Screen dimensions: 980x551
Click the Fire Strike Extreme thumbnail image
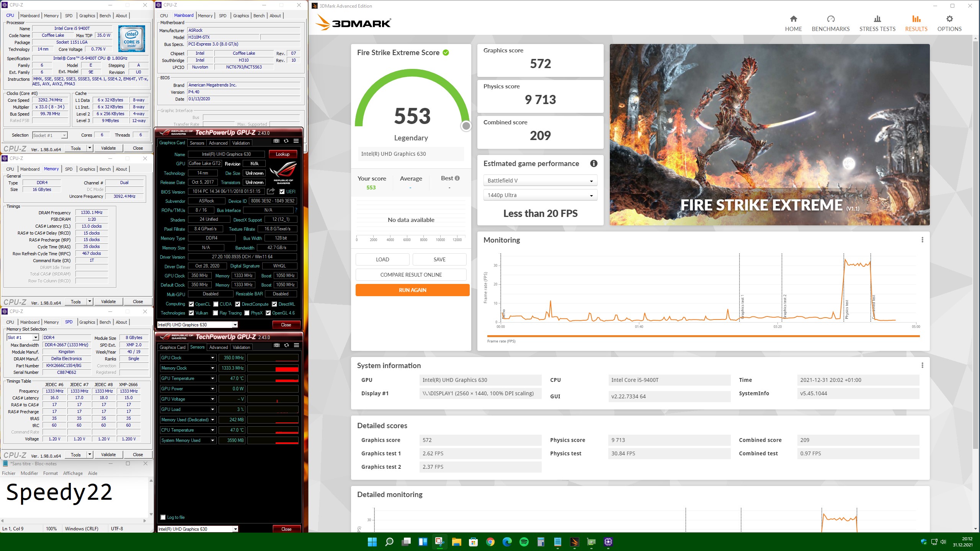(769, 135)
